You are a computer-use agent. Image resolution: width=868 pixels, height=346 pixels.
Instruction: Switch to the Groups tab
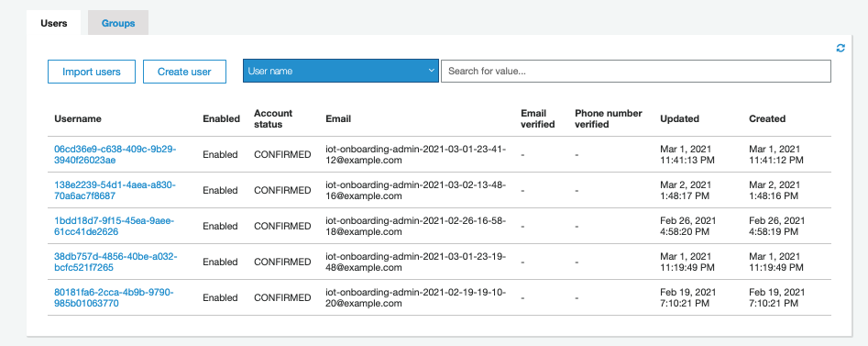[x=118, y=23]
